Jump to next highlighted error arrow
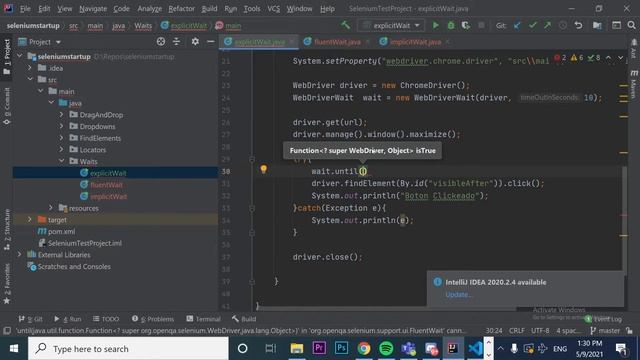Image resolution: width=640 pixels, height=360 pixels. 620,58
